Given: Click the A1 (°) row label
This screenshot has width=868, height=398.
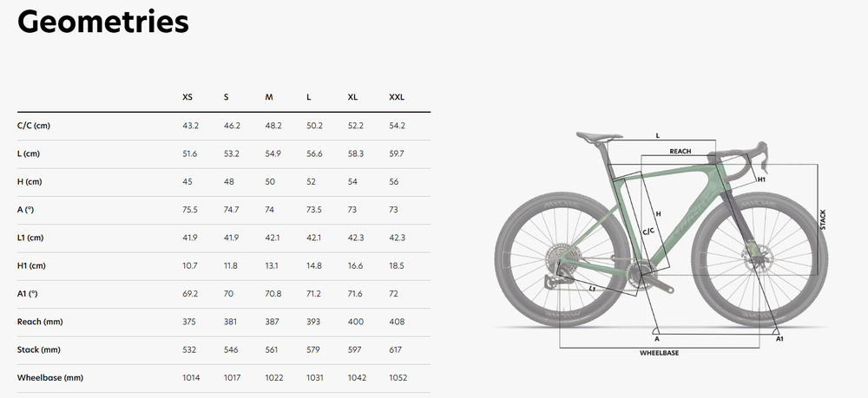Looking at the screenshot, I should [29, 294].
